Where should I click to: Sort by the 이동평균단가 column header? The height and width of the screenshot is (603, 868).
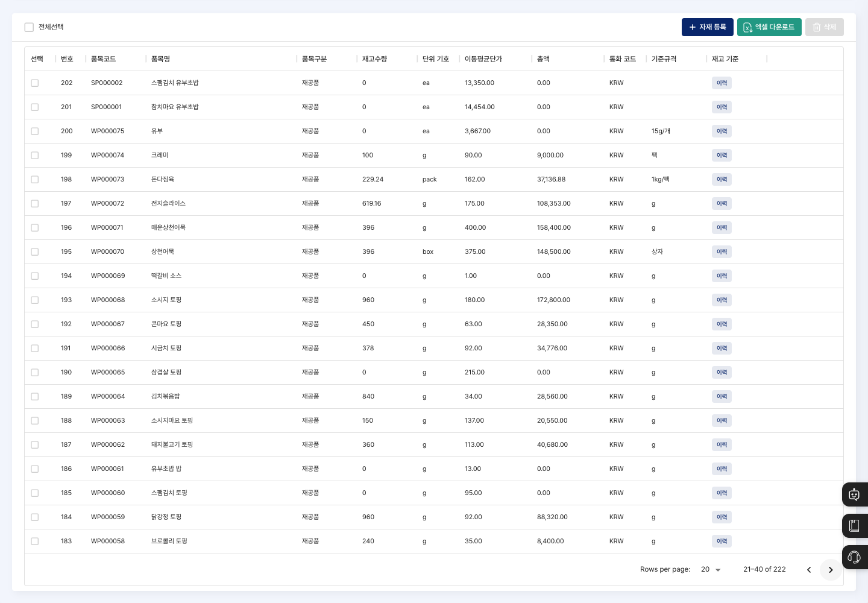(x=483, y=59)
